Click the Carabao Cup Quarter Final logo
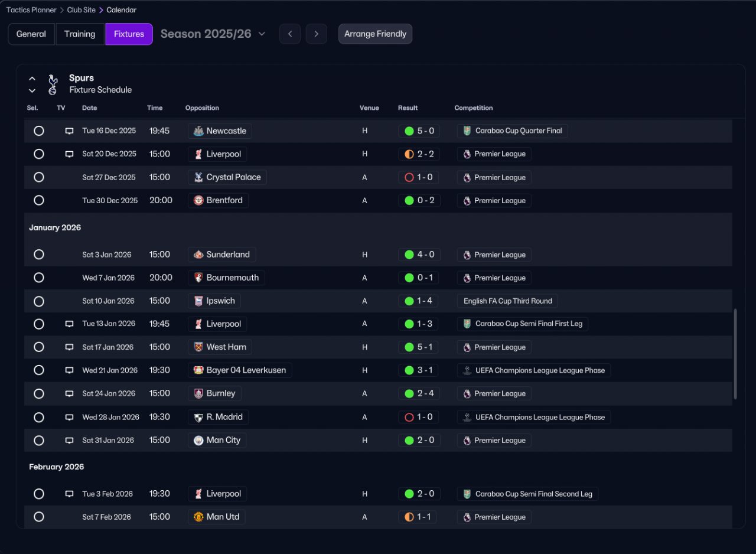The image size is (756, 554). click(467, 131)
